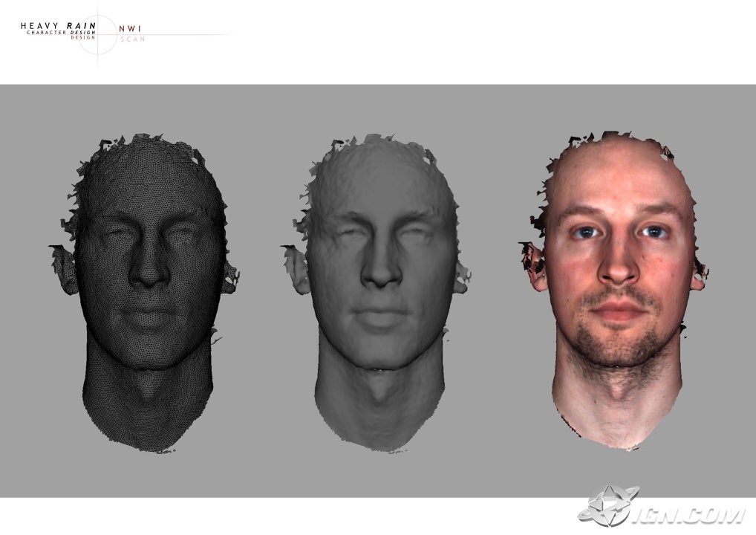The width and height of the screenshot is (756, 535).
Task: Click the textured color head scan
Action: point(613,291)
